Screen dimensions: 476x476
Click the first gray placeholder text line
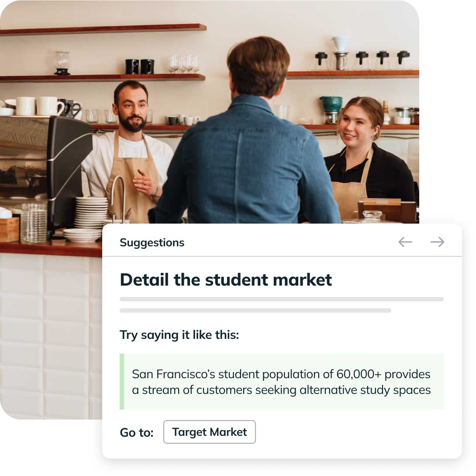[x=282, y=299]
